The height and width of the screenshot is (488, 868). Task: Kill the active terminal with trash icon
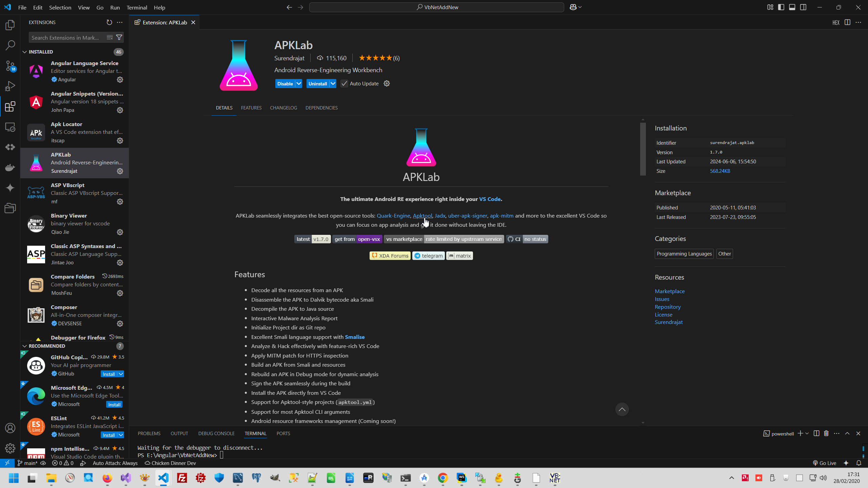[826, 433]
